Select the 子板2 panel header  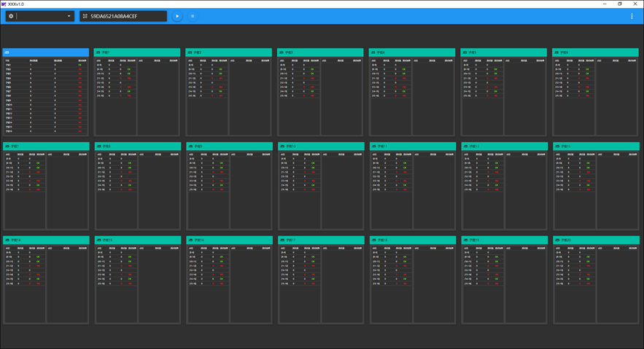click(228, 52)
